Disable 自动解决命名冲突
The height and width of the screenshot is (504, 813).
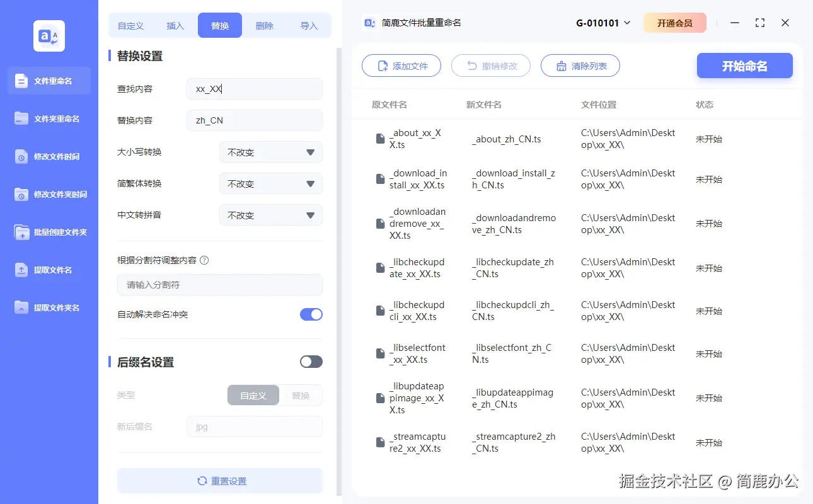tap(311, 314)
